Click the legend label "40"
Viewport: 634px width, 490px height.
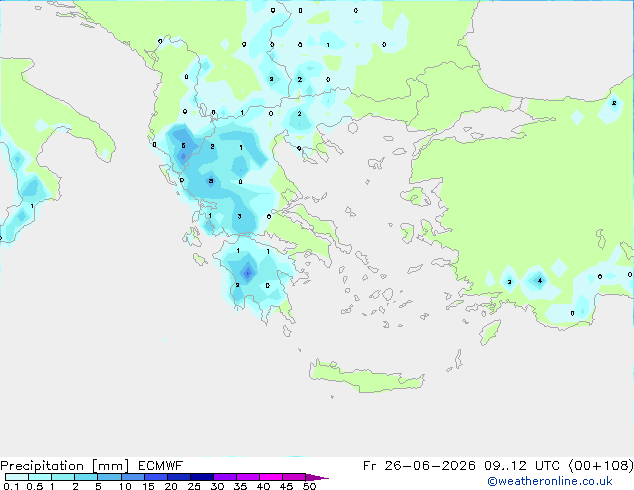(x=263, y=486)
